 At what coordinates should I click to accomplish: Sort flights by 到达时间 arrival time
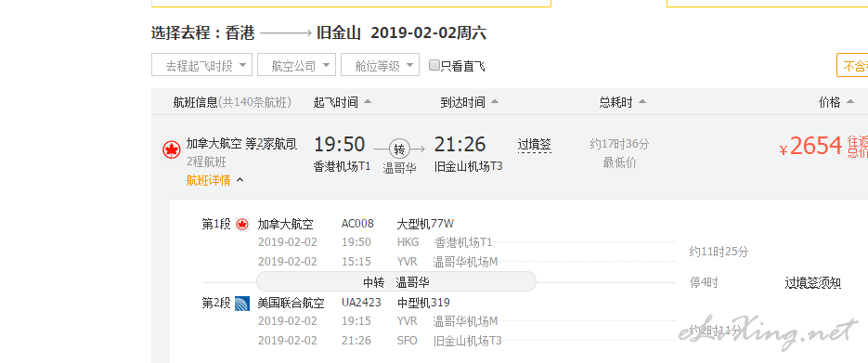pyautogui.click(x=470, y=102)
